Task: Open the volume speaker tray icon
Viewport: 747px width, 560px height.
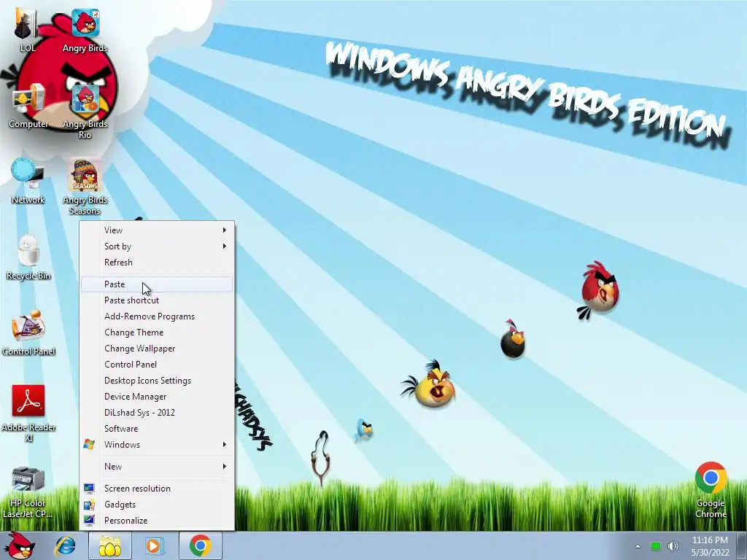Action: pos(673,547)
